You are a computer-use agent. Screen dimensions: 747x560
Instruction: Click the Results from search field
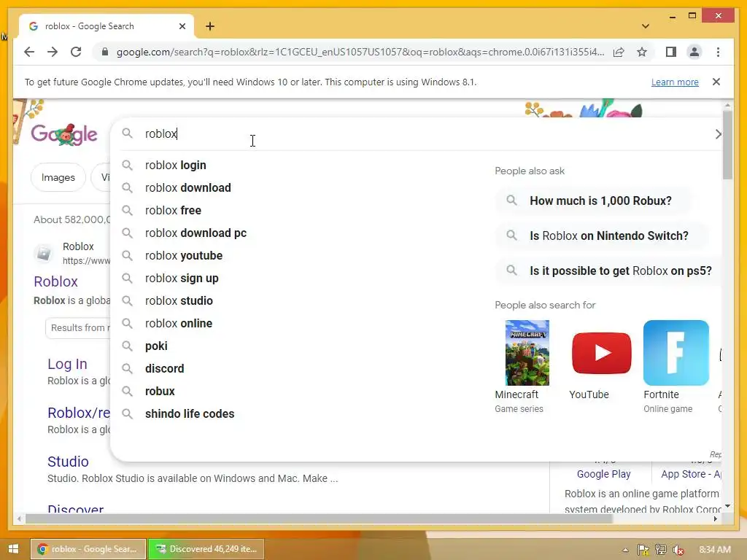point(77,328)
